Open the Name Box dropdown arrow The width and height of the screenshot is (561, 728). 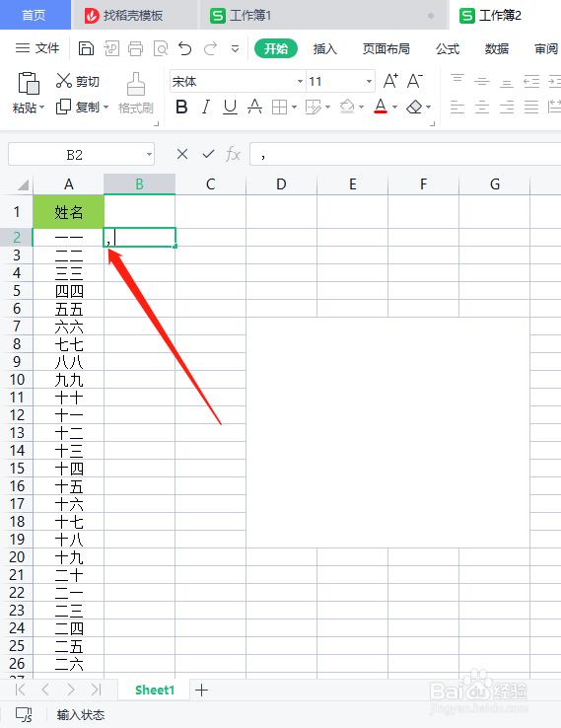149,155
